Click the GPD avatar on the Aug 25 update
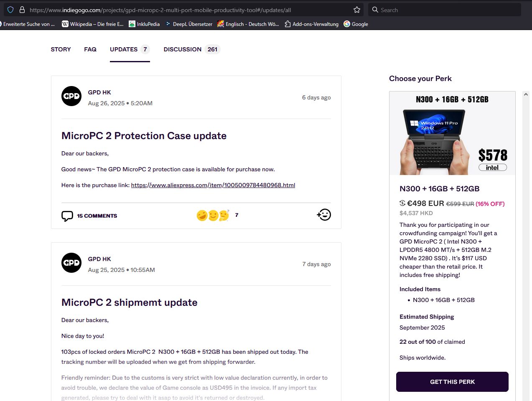532x401 pixels. tap(71, 263)
